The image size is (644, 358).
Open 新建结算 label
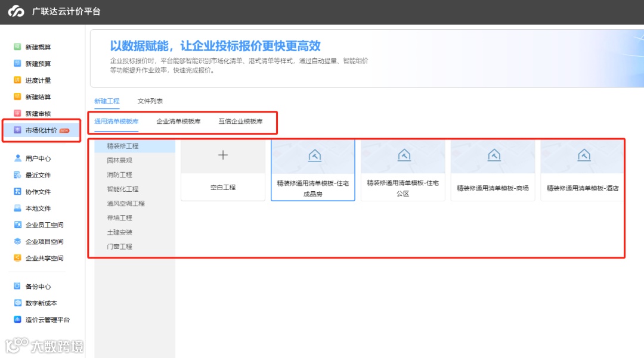(38, 97)
